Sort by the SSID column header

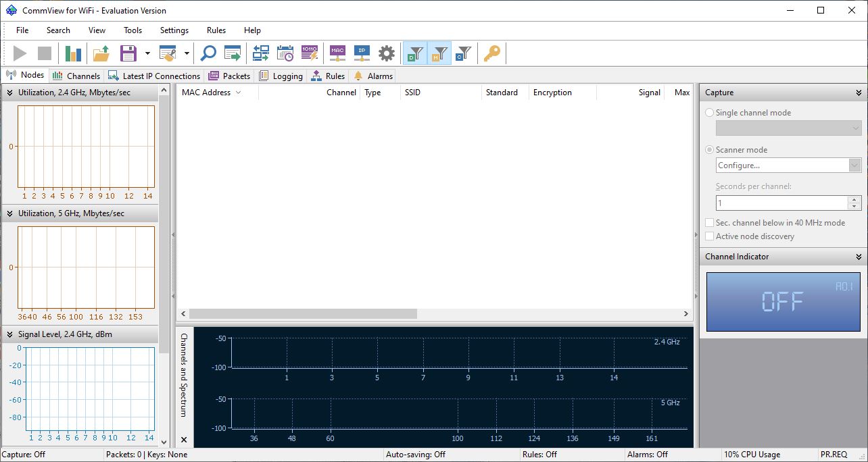(x=439, y=93)
